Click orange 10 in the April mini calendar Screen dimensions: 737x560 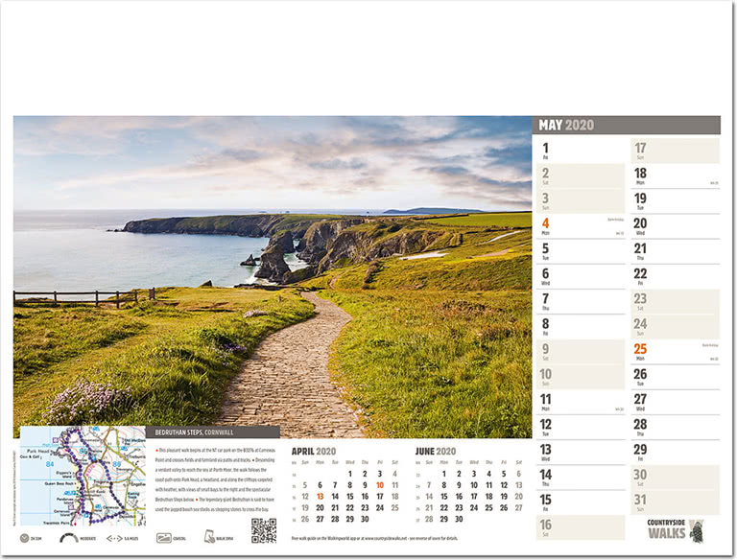click(380, 485)
